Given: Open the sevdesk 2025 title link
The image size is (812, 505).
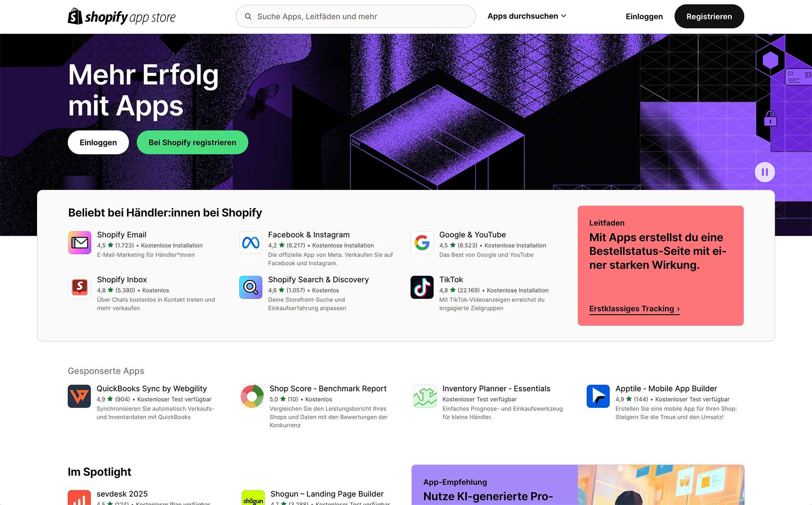Looking at the screenshot, I should point(122,494).
